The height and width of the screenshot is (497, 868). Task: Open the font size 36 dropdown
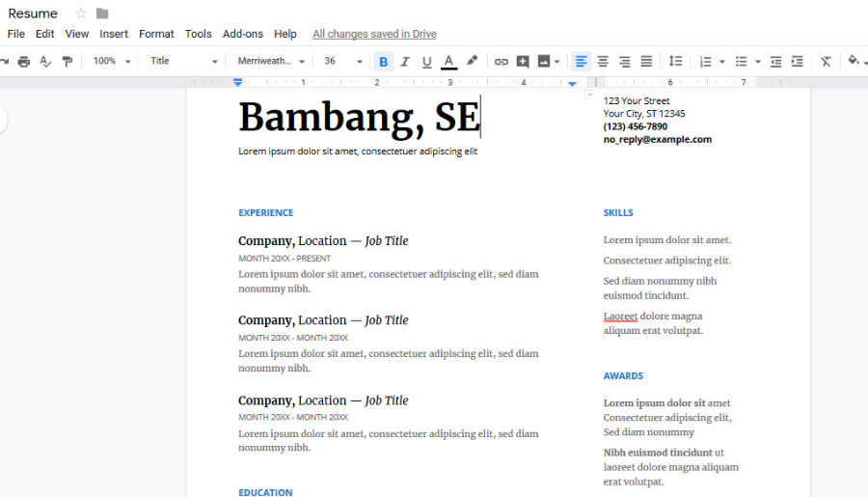(342, 61)
